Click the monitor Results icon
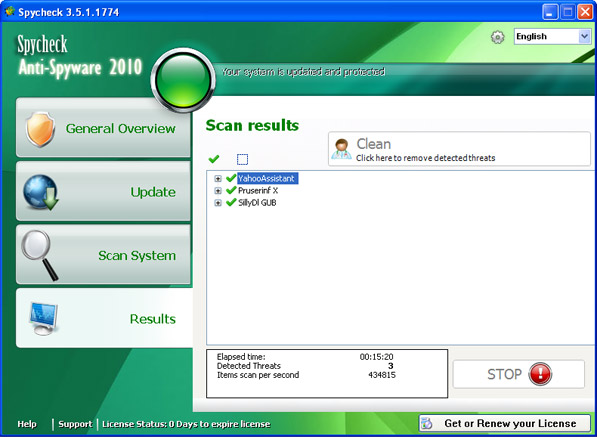Viewport: 597px width, 437px height. (x=43, y=319)
